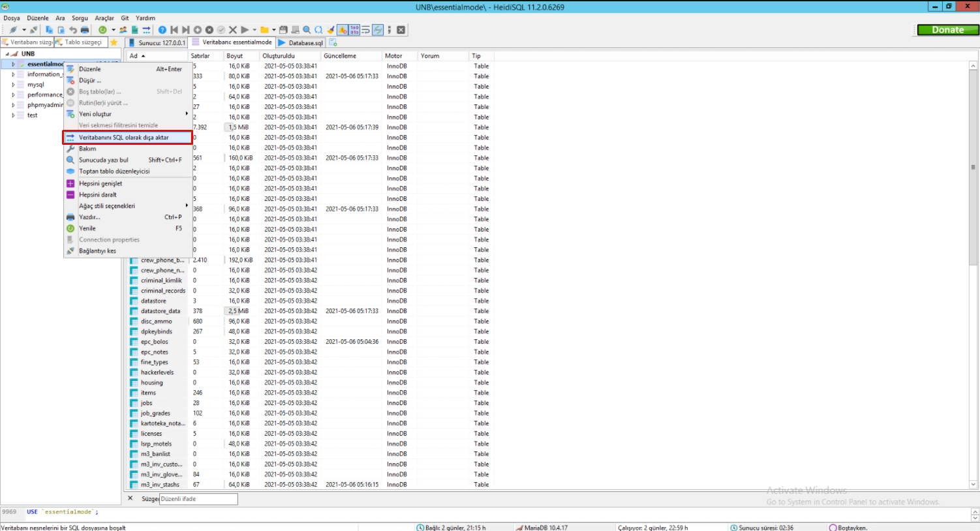
Task: Open dropdown arrow beside the Execute icon
Action: point(254,30)
